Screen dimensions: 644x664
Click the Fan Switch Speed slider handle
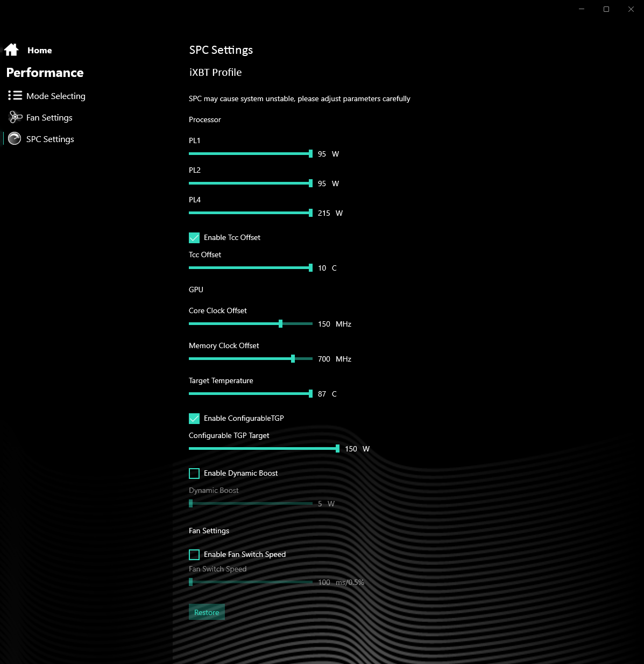pos(191,582)
